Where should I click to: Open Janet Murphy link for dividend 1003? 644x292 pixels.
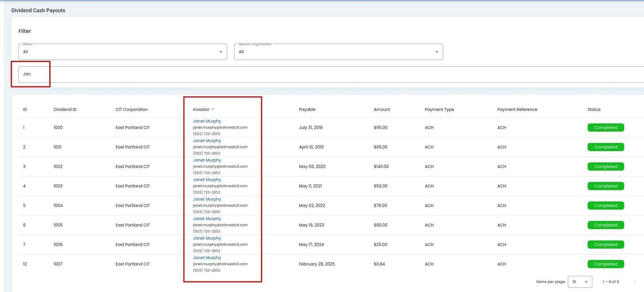(x=207, y=180)
